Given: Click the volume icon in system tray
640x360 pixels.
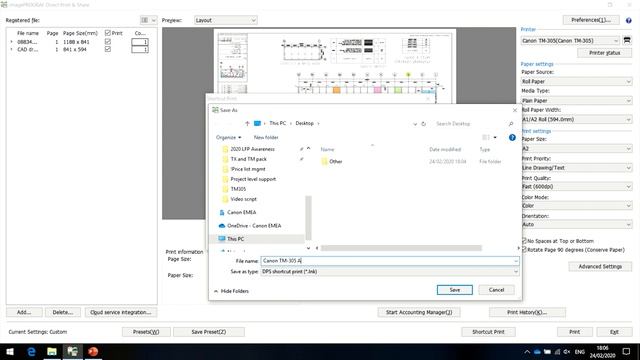Looking at the screenshot, I should pyautogui.click(x=567, y=351).
